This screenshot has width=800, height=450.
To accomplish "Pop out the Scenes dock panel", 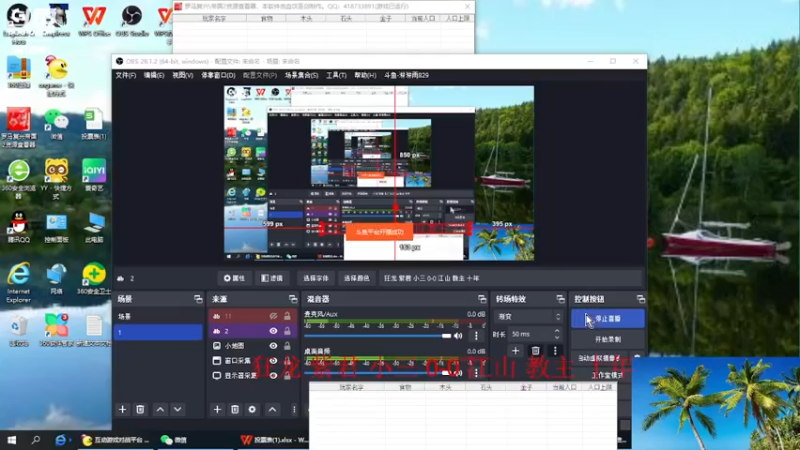I will (198, 299).
